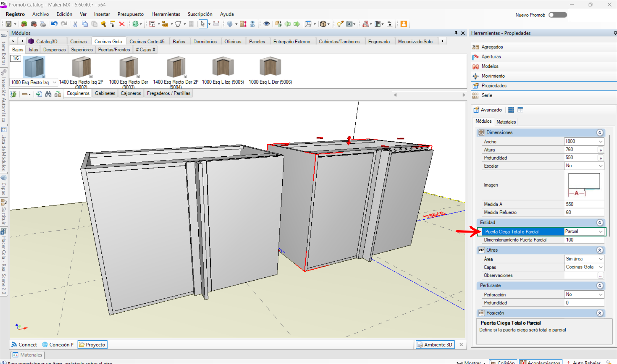Click the binoculars search icon

[48, 94]
